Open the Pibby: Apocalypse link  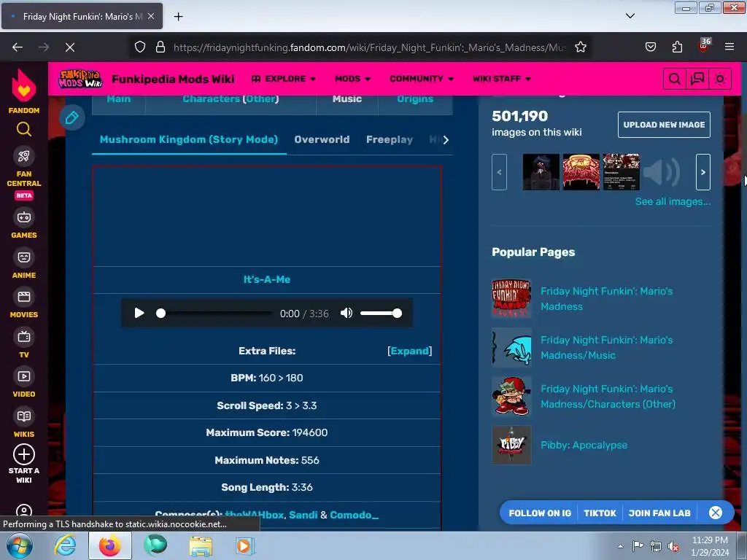tap(584, 446)
